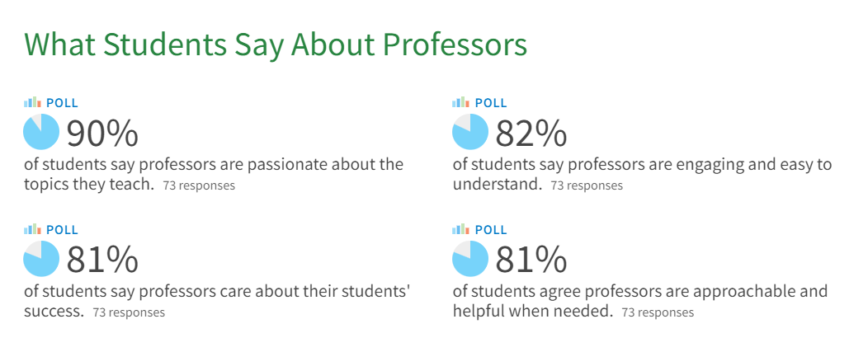Click '73 responses' after helpful when needed
This screenshot has height=352, width=868.
click(x=658, y=312)
